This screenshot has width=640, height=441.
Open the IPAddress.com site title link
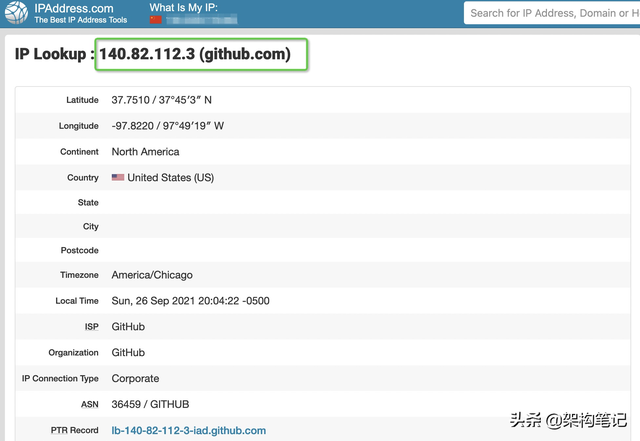[74, 8]
